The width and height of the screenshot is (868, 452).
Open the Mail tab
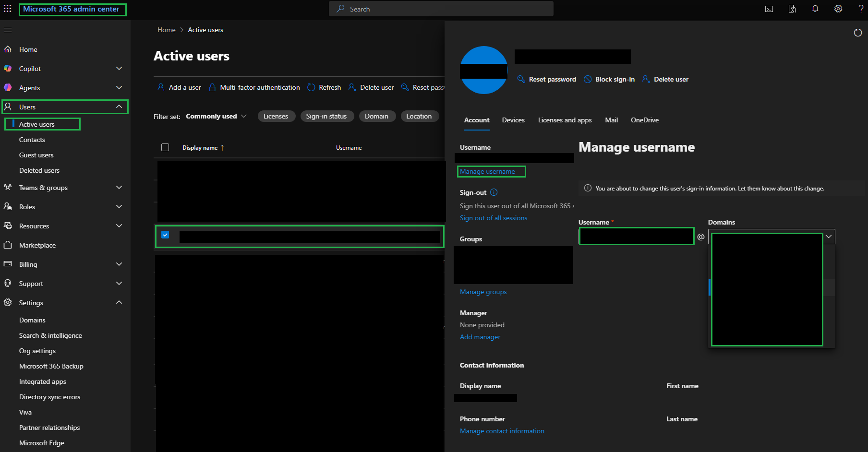612,120
